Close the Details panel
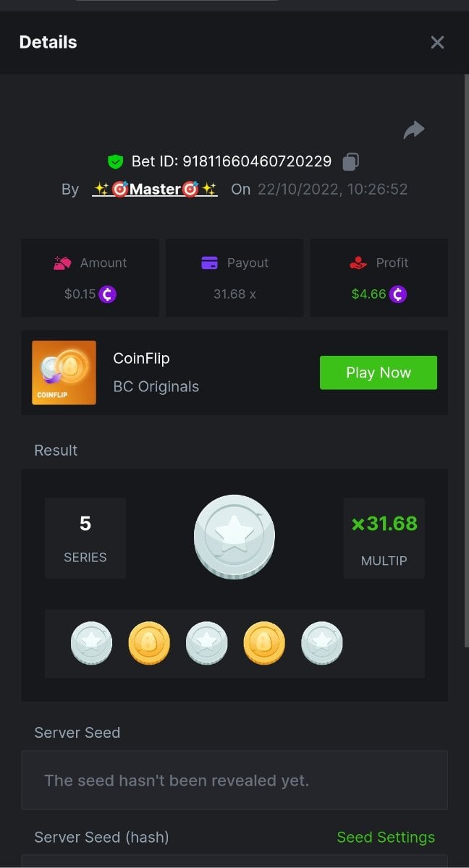This screenshot has height=868, width=469. (437, 42)
